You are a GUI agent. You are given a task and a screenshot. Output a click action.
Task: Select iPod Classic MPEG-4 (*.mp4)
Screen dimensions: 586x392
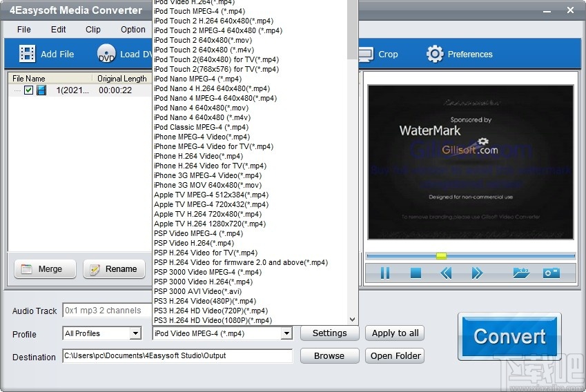[201, 127]
